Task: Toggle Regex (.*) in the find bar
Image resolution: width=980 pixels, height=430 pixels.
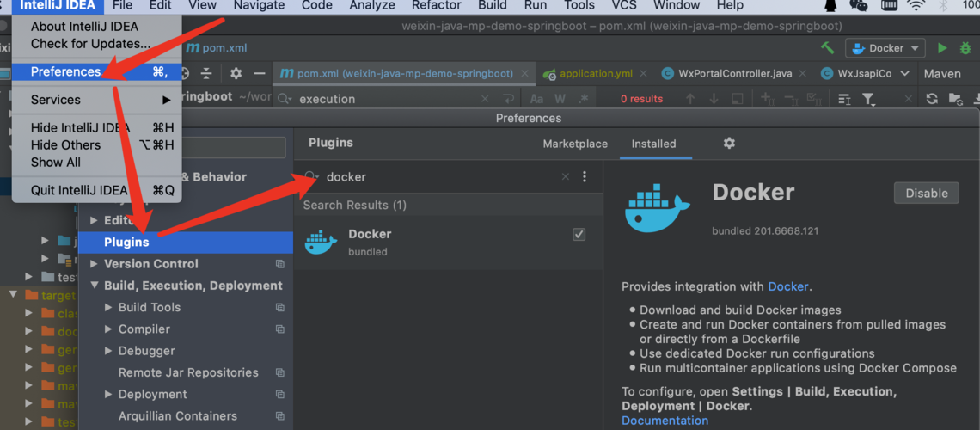Action: click(583, 99)
